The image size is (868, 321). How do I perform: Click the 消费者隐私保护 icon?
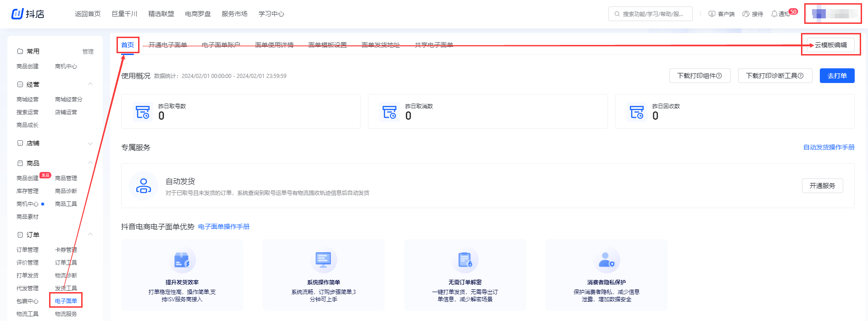[x=606, y=260]
